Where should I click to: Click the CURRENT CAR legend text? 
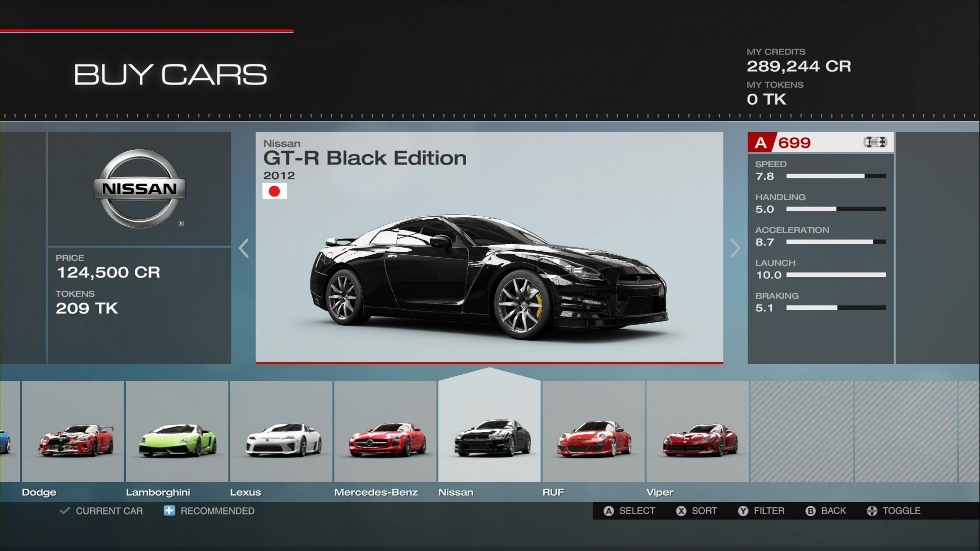tap(109, 511)
